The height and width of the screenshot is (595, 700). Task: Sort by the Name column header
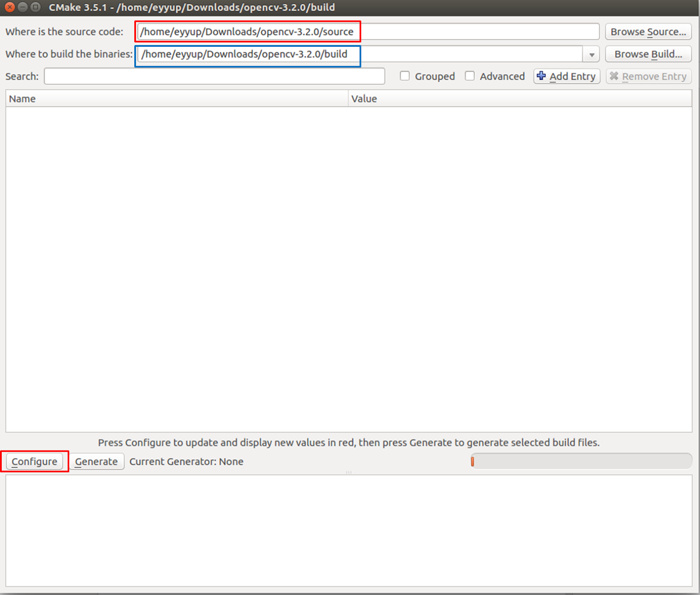point(177,99)
